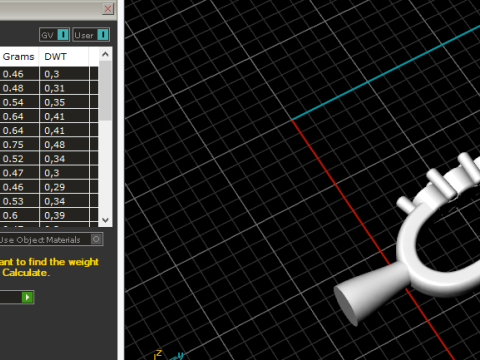Click the DWT column header

click(x=64, y=57)
